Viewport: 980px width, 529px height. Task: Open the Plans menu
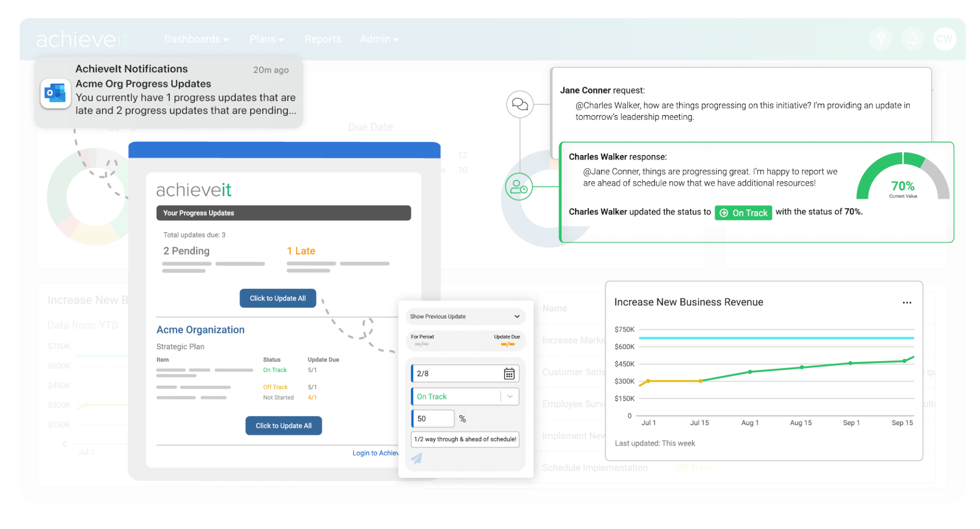(267, 39)
